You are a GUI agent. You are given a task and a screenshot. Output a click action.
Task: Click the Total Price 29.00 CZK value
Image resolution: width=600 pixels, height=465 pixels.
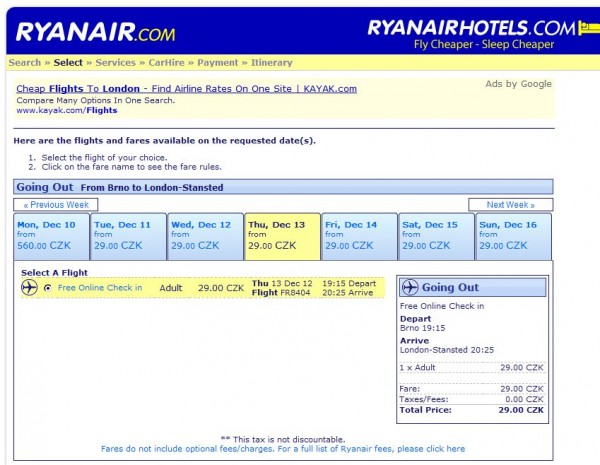pyautogui.click(x=521, y=410)
